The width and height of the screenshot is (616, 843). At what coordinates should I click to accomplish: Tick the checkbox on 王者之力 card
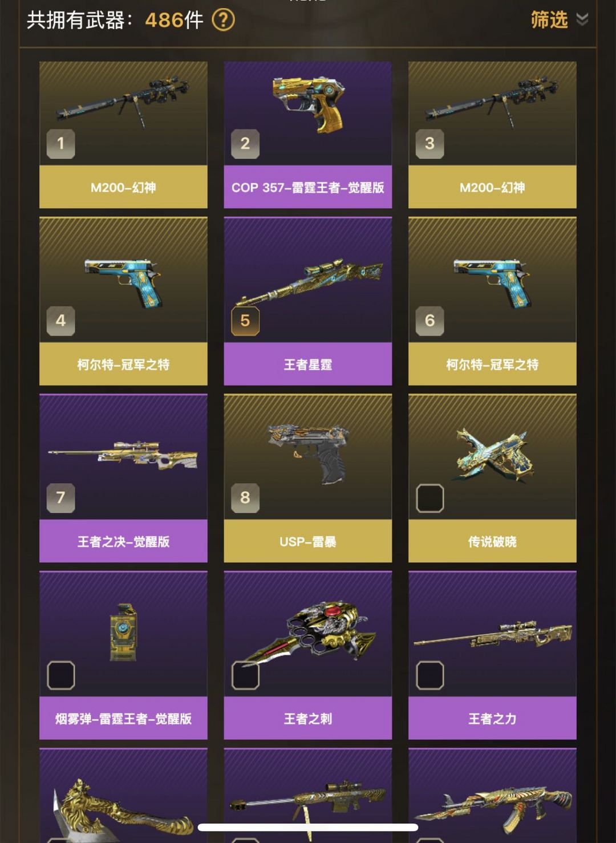pos(430,675)
